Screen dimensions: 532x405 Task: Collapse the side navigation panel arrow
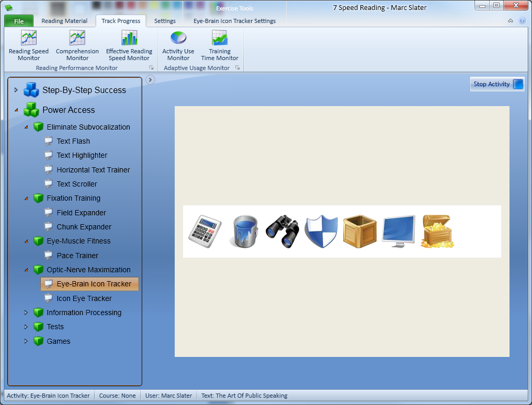(x=150, y=79)
